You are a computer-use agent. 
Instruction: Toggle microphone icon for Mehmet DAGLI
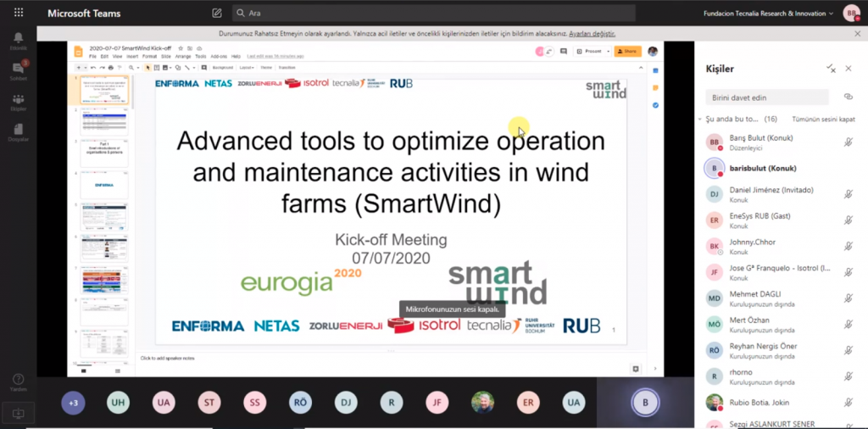coord(848,298)
